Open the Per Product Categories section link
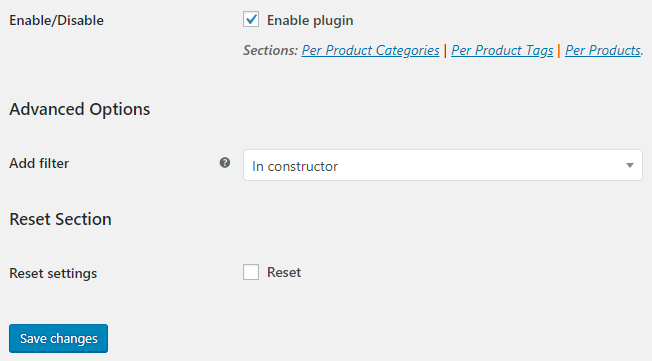This screenshot has width=652, height=361. point(370,50)
